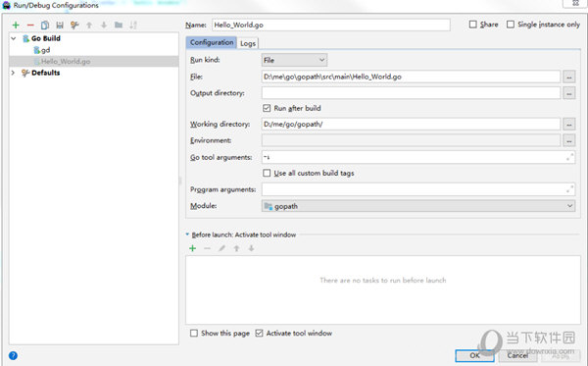
Task: Open the Module gopath dropdown
Action: click(x=418, y=206)
